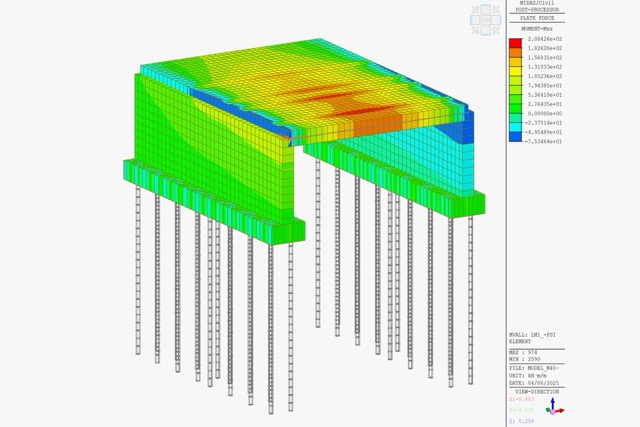The height and width of the screenshot is (427, 640).
Task: Pick the dark blue legend color swatch
Action: [x=516, y=137]
